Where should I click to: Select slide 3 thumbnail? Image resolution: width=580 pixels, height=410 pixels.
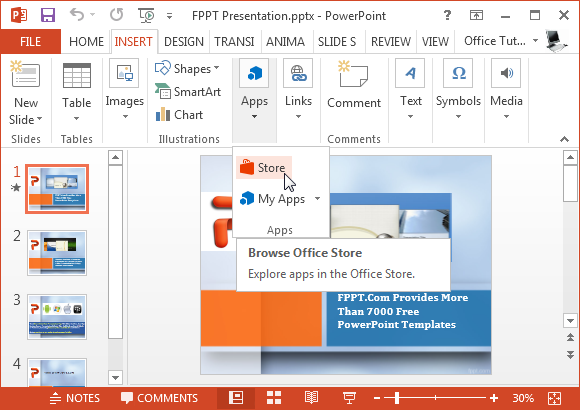pos(57,317)
